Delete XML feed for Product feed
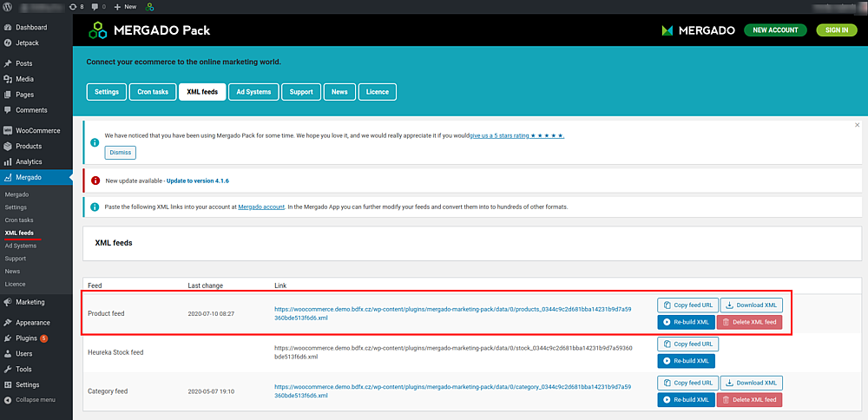 click(x=750, y=322)
